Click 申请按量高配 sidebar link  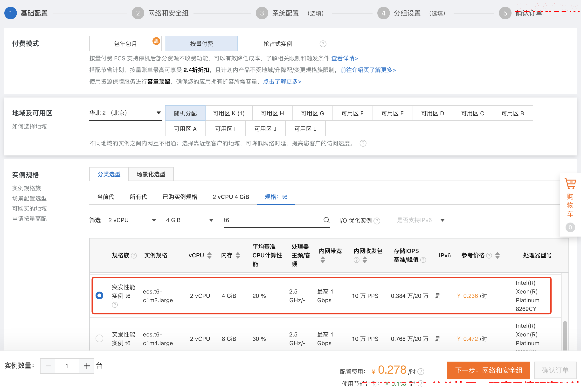(29, 218)
